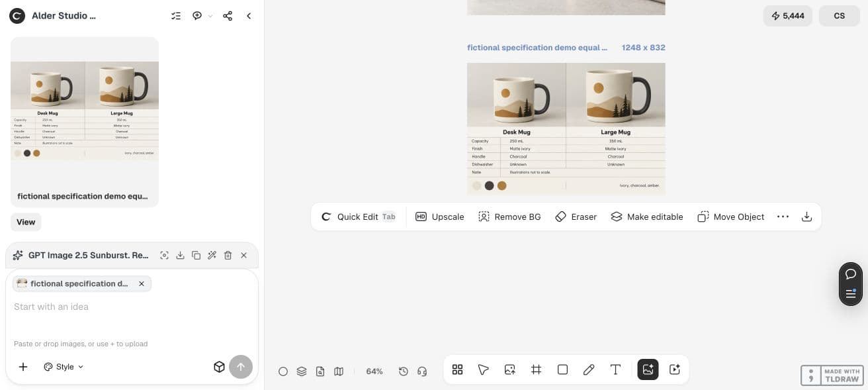Click the circle icon in bottom bar
This screenshot has width=868, height=390.
(283, 371)
